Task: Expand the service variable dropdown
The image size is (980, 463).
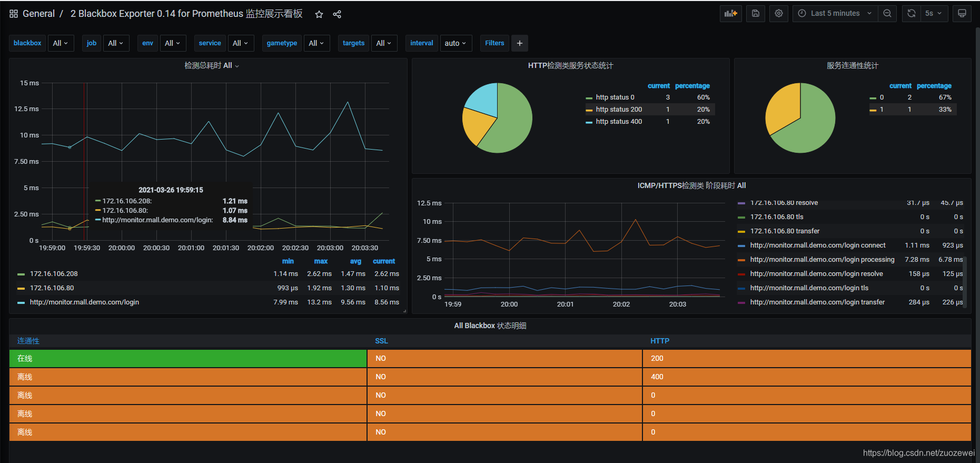Action: coord(241,43)
